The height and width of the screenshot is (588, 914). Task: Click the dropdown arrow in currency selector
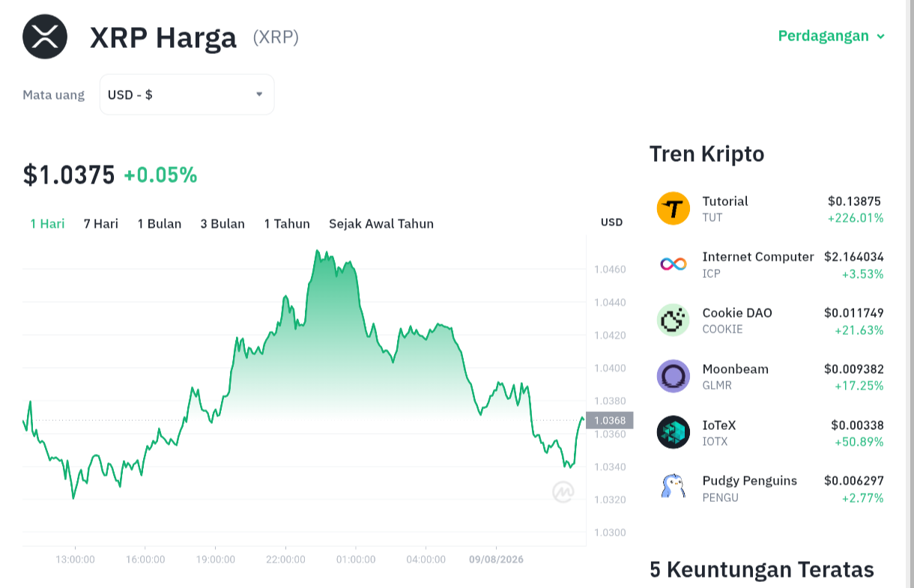(259, 94)
